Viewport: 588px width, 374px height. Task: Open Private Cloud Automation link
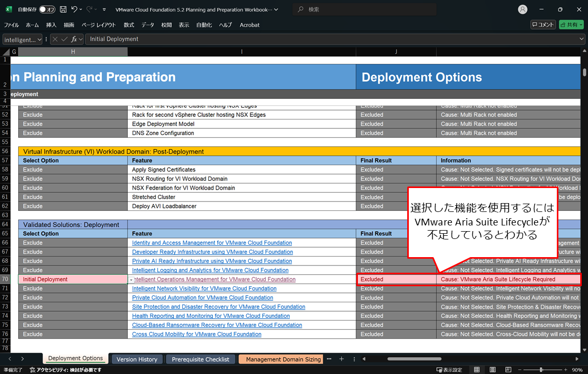tap(203, 298)
